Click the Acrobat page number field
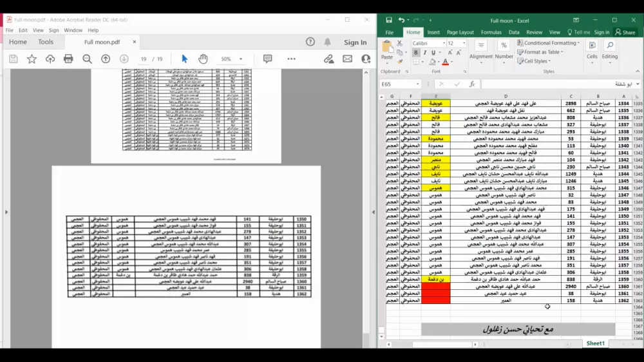Viewport: 644px width, 362px height. click(144, 59)
